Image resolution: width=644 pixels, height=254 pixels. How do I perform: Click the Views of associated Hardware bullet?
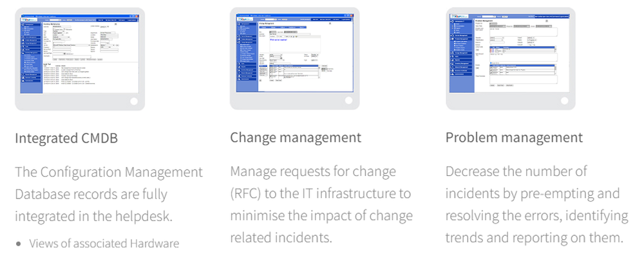click(x=104, y=244)
